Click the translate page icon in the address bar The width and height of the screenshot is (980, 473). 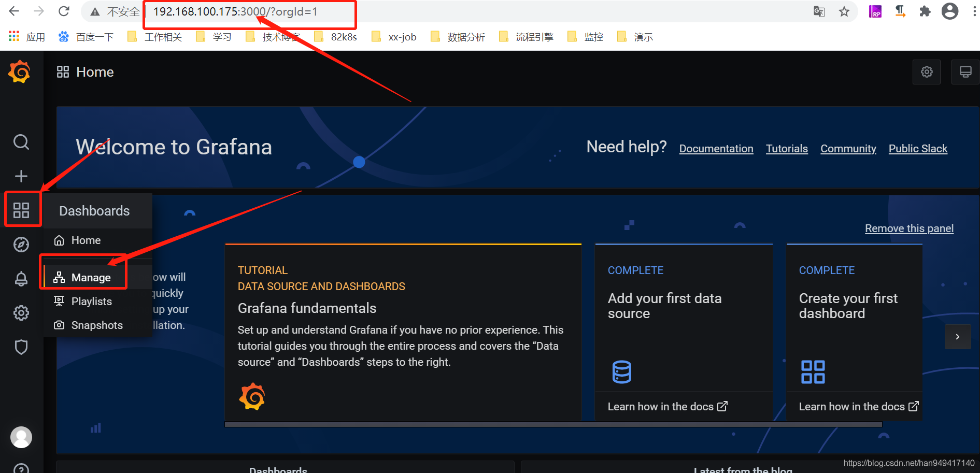pos(819,11)
